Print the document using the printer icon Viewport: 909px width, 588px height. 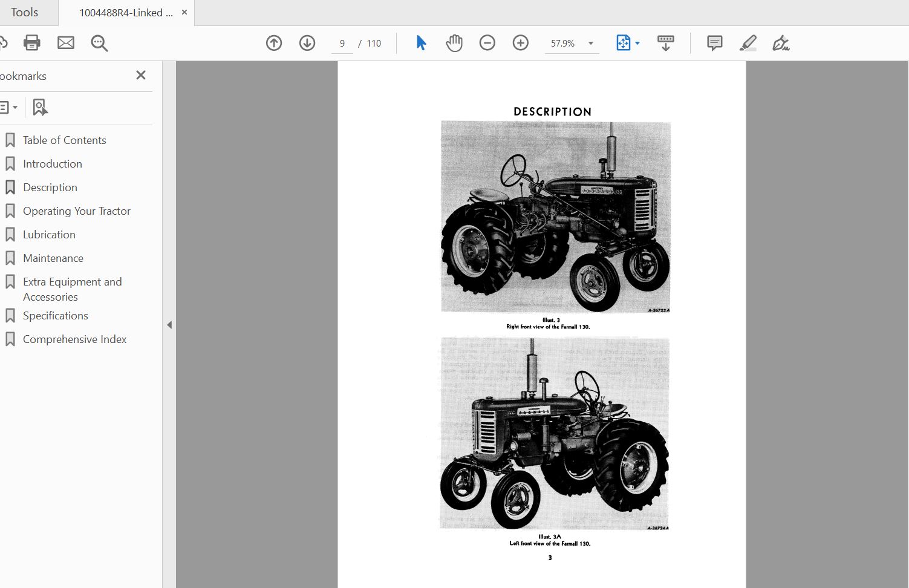point(31,43)
